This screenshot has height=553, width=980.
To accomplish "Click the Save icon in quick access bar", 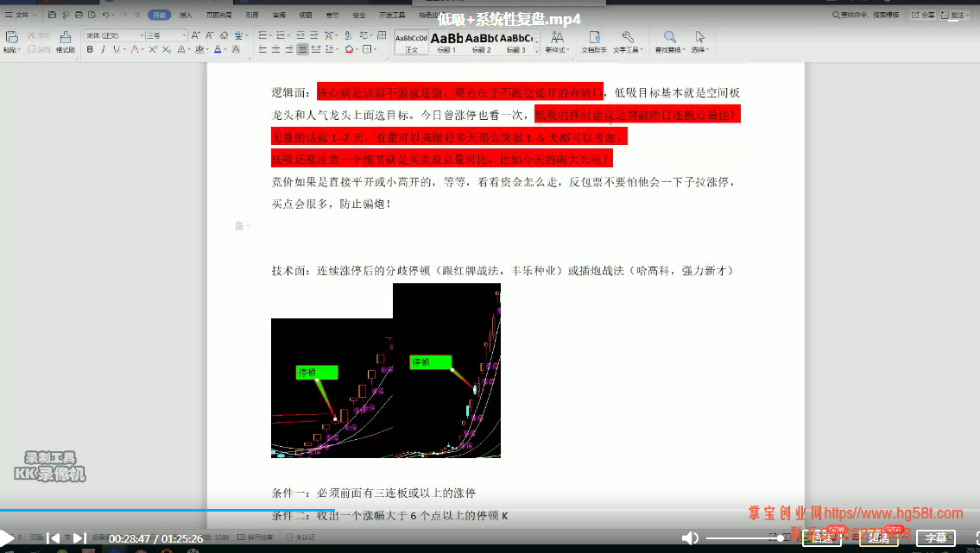I will 52,15.
